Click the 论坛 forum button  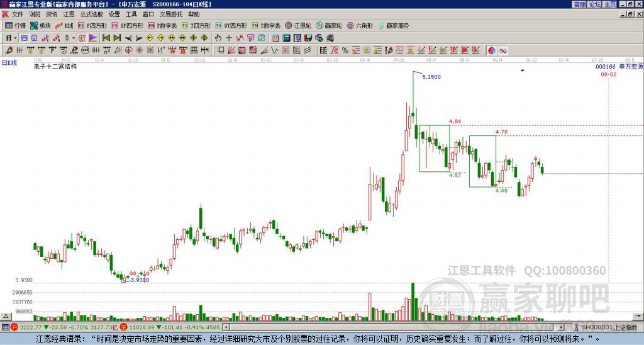pos(595,4)
